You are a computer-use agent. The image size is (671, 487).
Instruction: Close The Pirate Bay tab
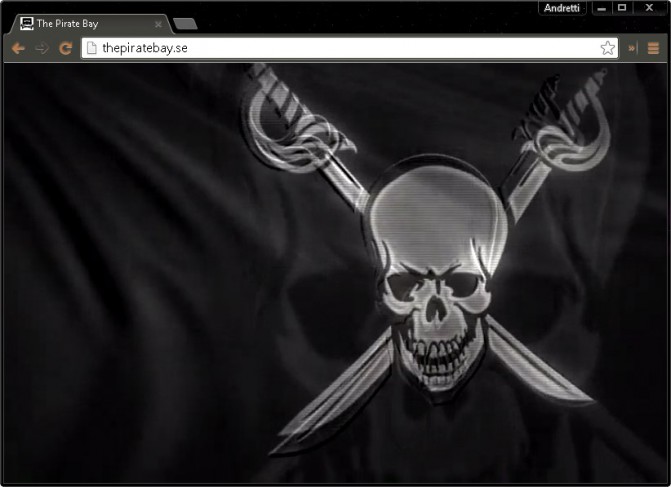(x=158, y=24)
